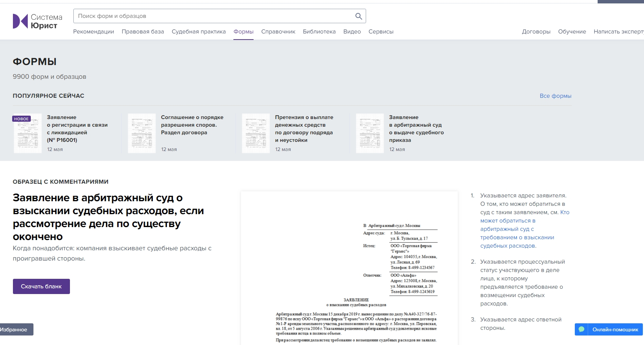Click the Система Юрист logo

pyautogui.click(x=38, y=21)
